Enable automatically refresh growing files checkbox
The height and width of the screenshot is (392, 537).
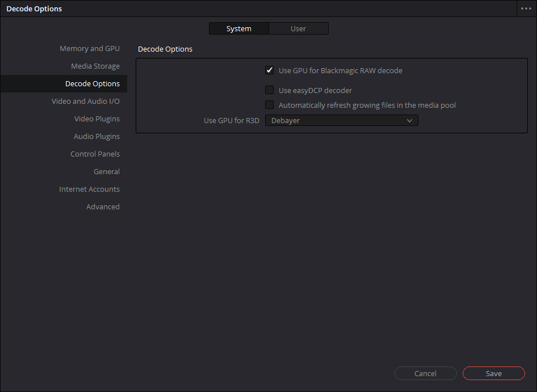tap(270, 105)
